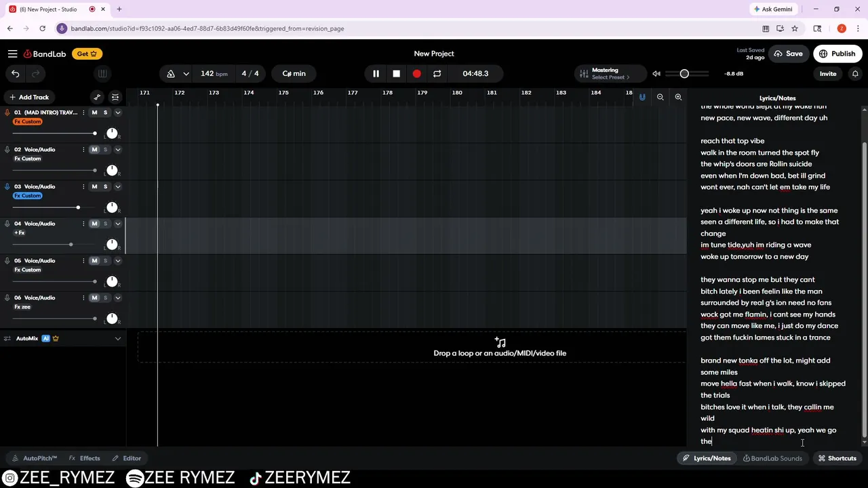Click the file drop zone icon
The width and height of the screenshot is (868, 488).
click(500, 342)
